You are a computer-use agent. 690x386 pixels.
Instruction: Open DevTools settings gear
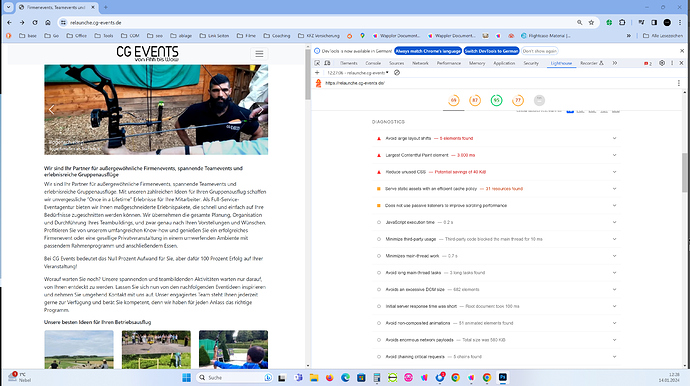click(662, 63)
